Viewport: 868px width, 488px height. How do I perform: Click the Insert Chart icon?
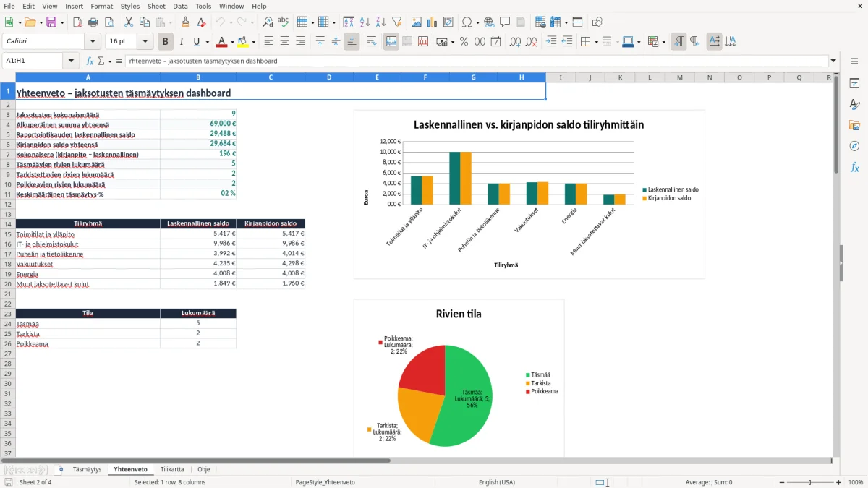pos(433,22)
